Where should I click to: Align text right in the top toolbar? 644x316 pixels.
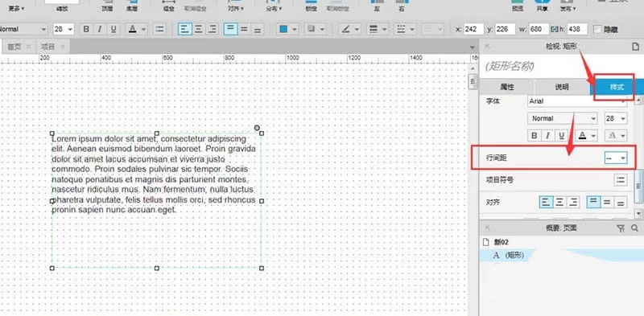tap(212, 29)
